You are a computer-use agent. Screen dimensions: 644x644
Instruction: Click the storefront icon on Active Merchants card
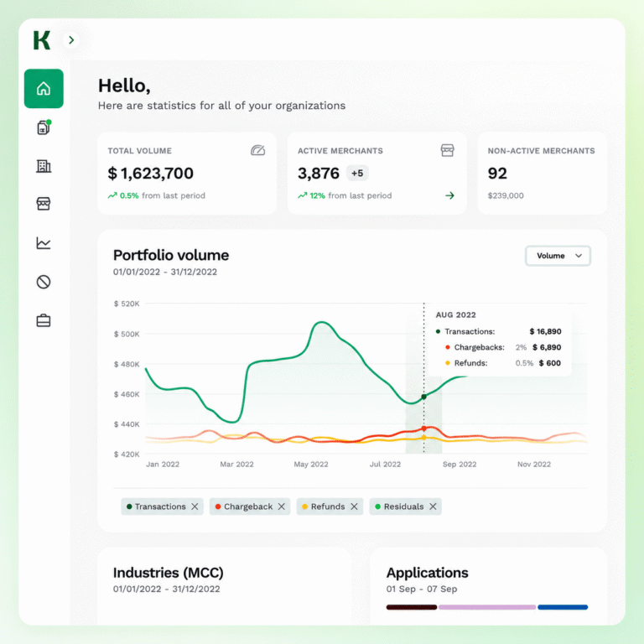(447, 150)
